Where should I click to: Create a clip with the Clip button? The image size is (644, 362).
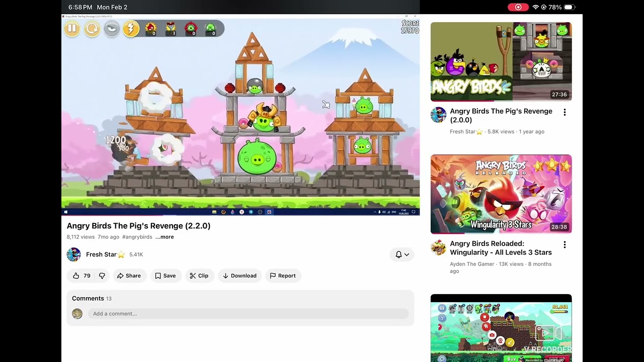[x=199, y=276]
